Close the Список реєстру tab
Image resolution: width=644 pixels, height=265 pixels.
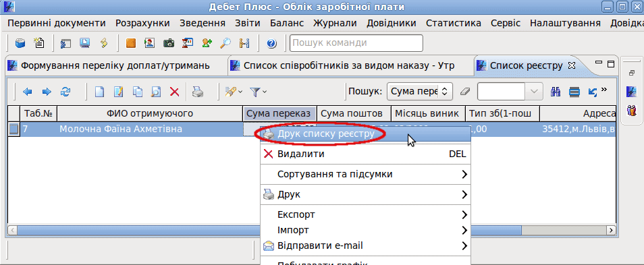(x=571, y=65)
